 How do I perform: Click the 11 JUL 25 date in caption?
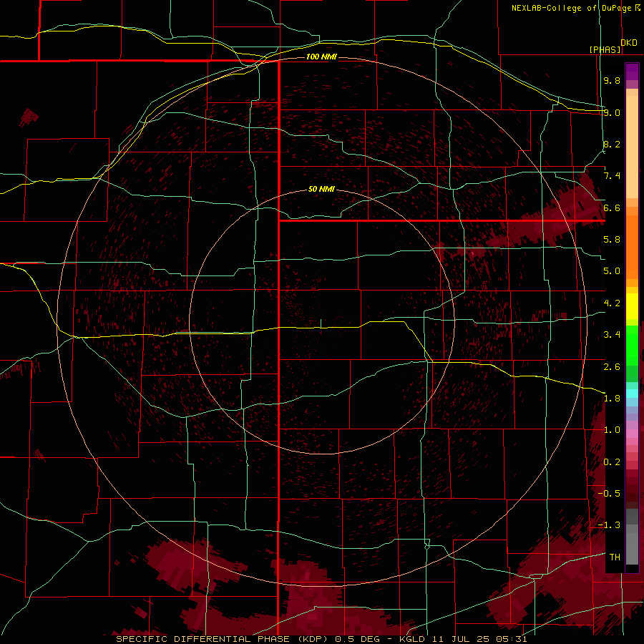click(460, 639)
